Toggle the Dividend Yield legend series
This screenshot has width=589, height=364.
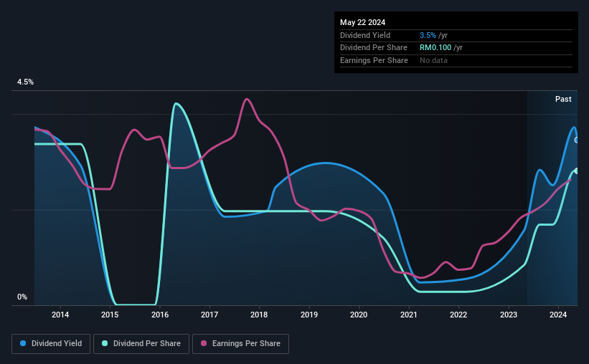coord(51,344)
